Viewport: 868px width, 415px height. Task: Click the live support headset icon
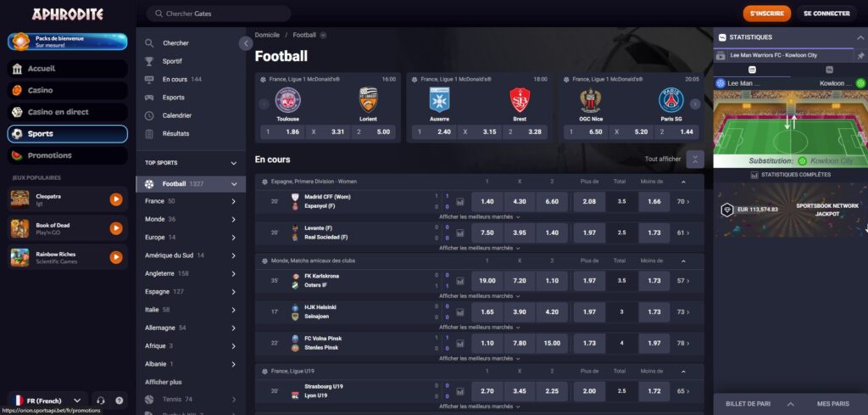101,400
